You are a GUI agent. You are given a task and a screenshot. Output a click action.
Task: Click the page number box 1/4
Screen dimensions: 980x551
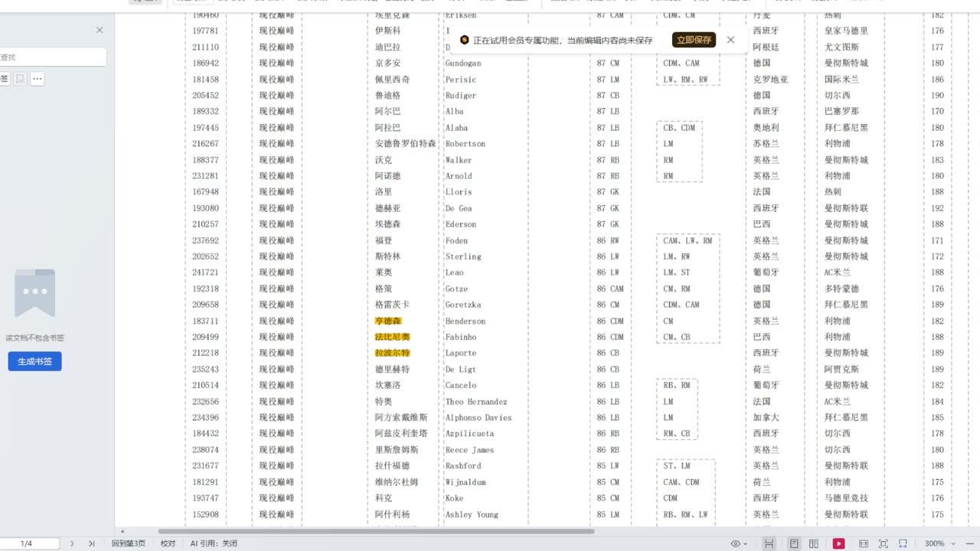(x=28, y=543)
